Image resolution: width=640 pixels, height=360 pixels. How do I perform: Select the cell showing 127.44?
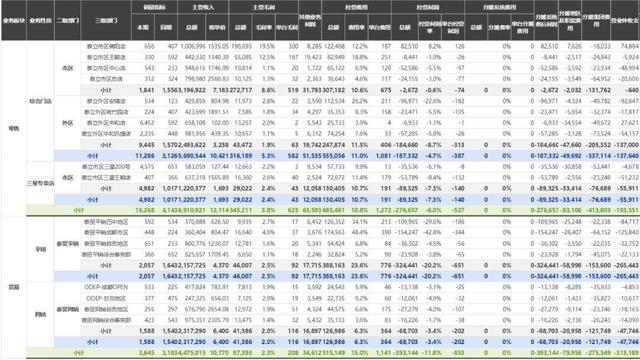click(x=220, y=167)
